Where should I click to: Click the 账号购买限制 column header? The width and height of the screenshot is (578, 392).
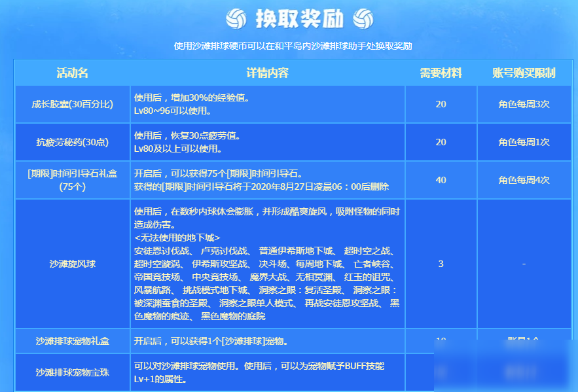[x=524, y=73]
